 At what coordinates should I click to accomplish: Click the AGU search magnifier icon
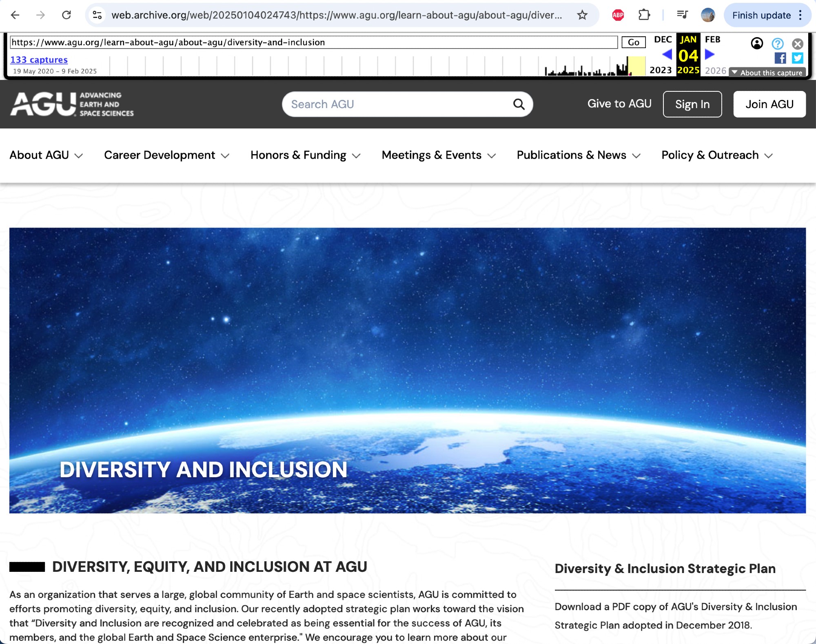pos(519,104)
